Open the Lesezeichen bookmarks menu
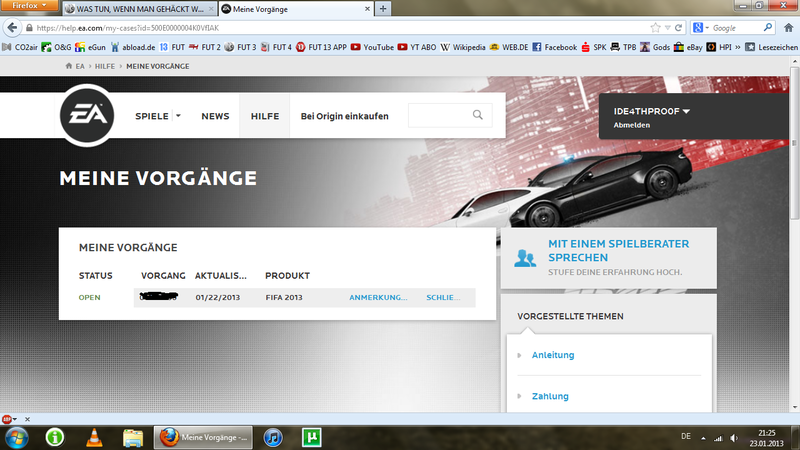 (x=771, y=47)
